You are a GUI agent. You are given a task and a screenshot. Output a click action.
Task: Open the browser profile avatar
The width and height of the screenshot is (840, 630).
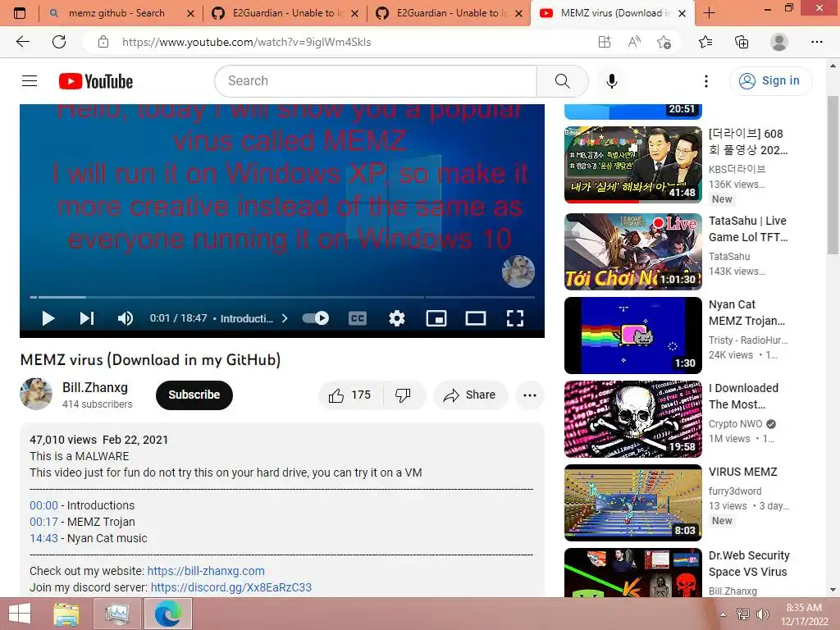pyautogui.click(x=779, y=42)
